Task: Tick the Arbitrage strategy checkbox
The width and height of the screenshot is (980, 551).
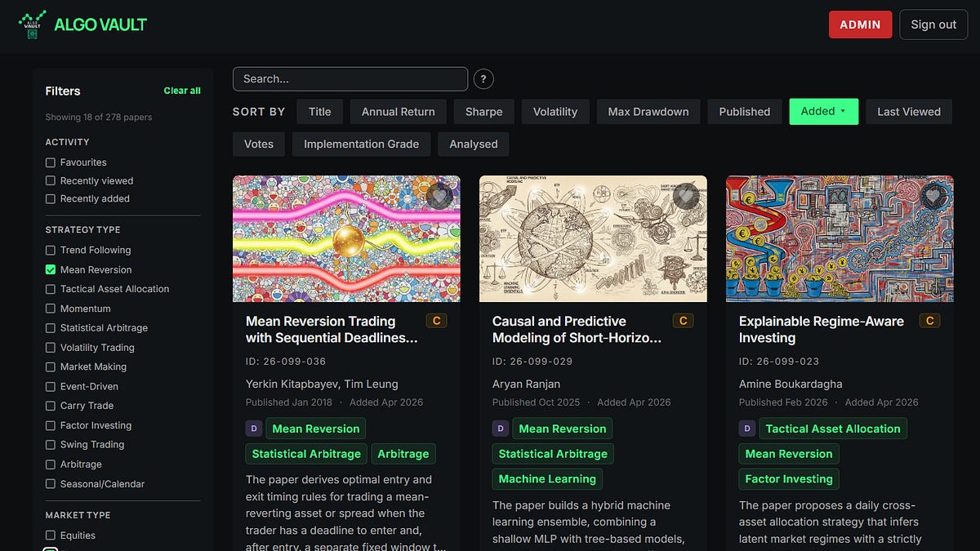Action: [x=51, y=464]
